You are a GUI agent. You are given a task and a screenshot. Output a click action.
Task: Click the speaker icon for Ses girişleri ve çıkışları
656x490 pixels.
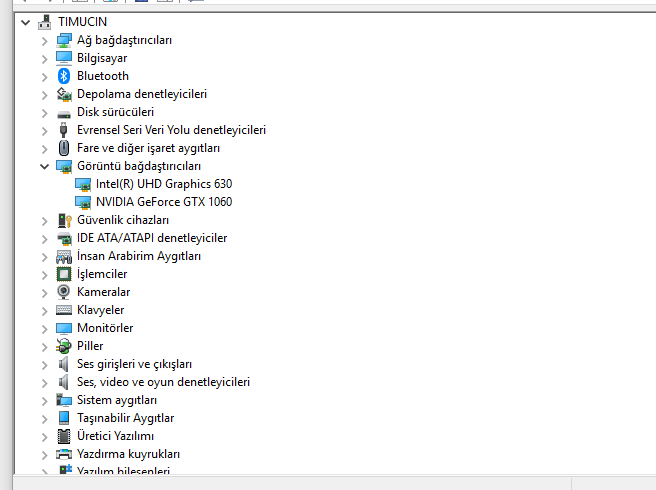click(x=64, y=364)
